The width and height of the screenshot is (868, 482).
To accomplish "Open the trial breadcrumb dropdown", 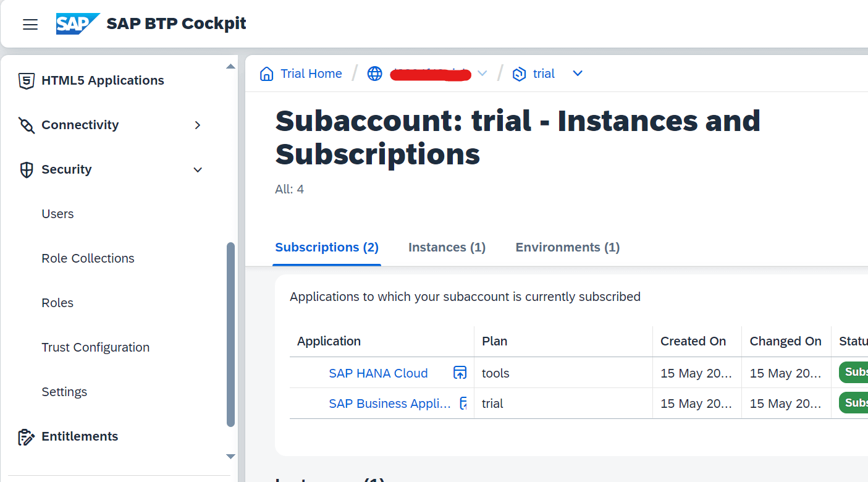I will (578, 73).
